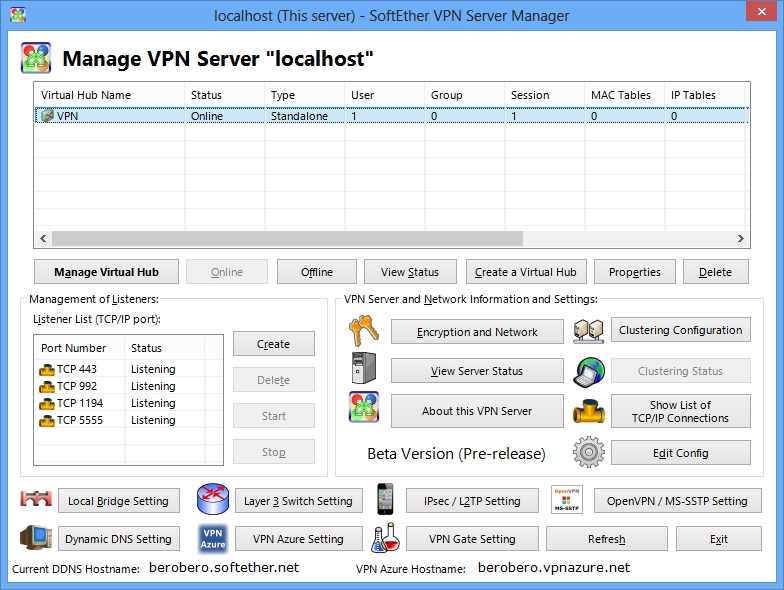Click the hub list scrollbar right arrow

tap(740, 238)
